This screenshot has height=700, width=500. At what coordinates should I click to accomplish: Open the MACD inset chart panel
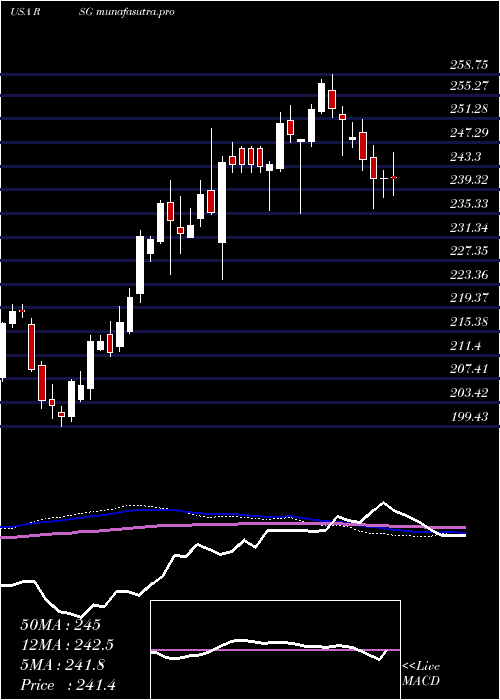tap(275, 650)
